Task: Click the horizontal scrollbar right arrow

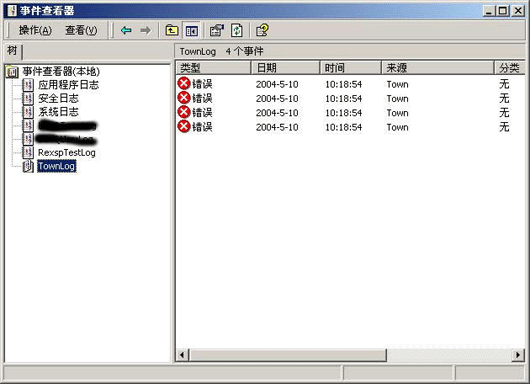Action: pyautogui.click(x=518, y=355)
